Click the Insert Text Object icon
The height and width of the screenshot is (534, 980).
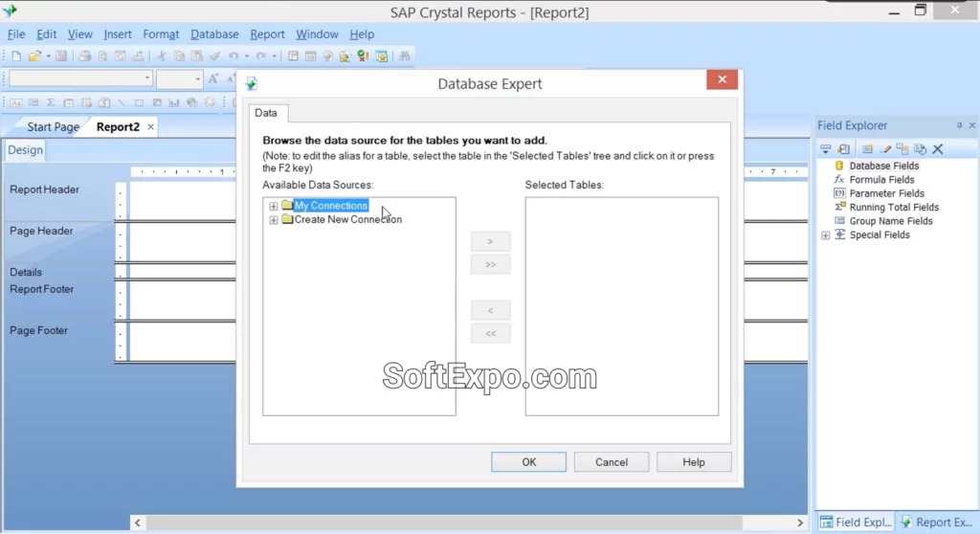point(15,102)
